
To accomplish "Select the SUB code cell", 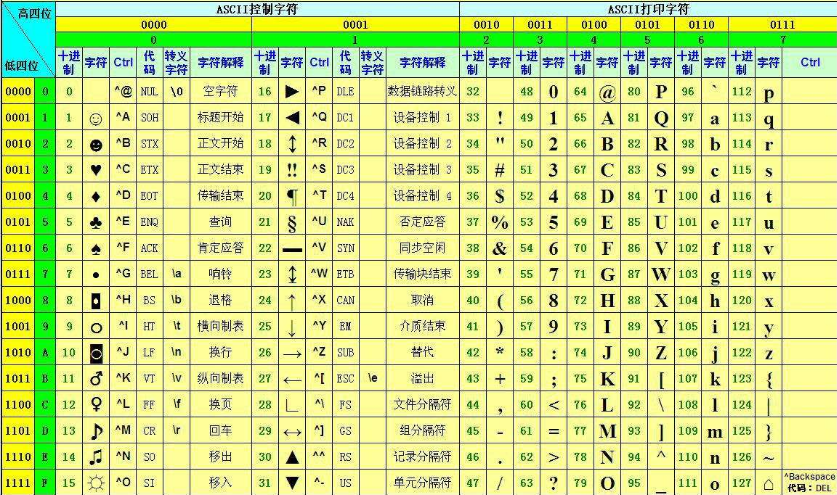I will tap(345, 352).
